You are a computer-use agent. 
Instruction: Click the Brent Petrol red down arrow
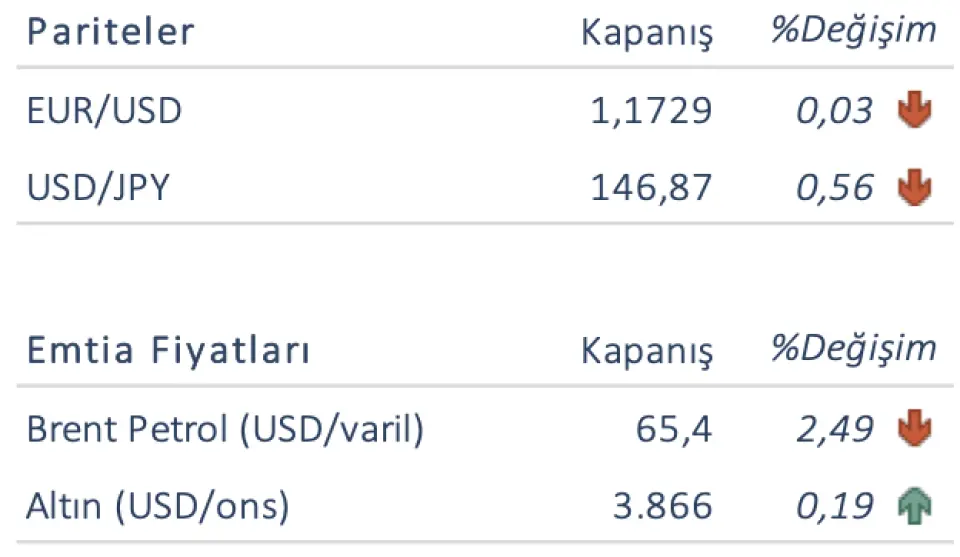914,430
